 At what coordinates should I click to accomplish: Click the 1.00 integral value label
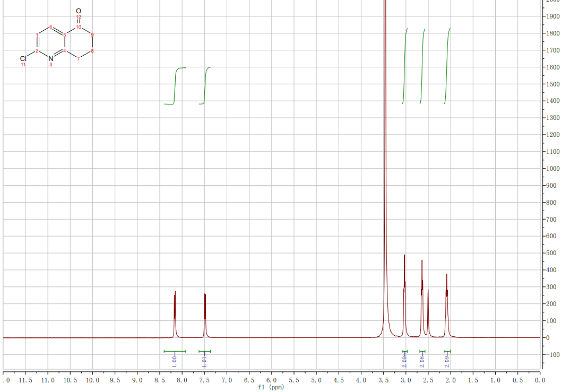coord(175,362)
